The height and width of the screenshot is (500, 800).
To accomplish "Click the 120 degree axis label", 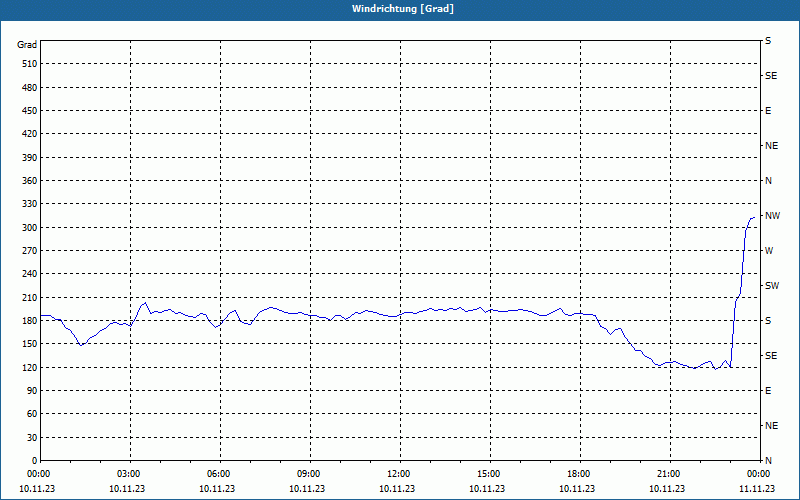I will 30,367.
